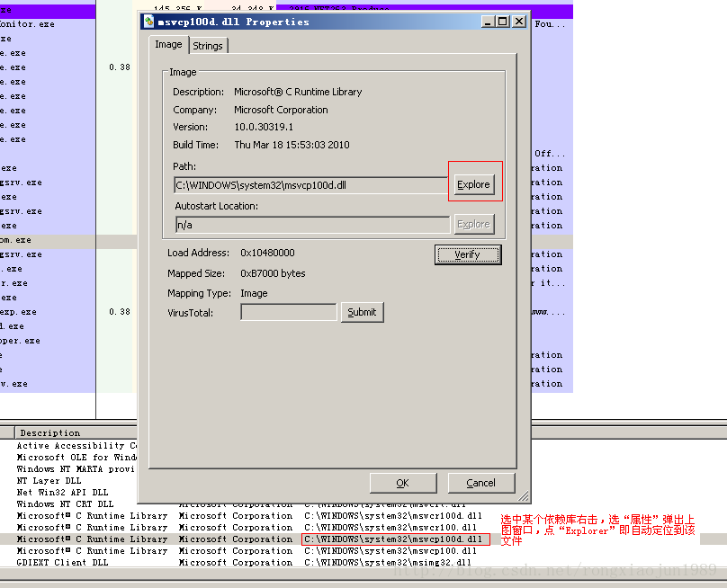The height and width of the screenshot is (588, 727).
Task: Confirm the dialog with OK
Action: click(403, 483)
